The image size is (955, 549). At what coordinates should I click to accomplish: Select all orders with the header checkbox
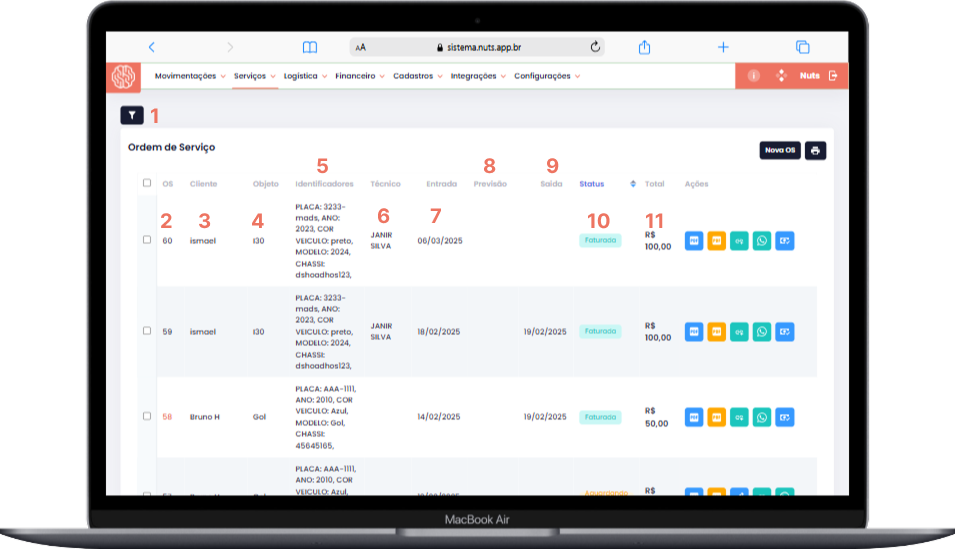(147, 183)
